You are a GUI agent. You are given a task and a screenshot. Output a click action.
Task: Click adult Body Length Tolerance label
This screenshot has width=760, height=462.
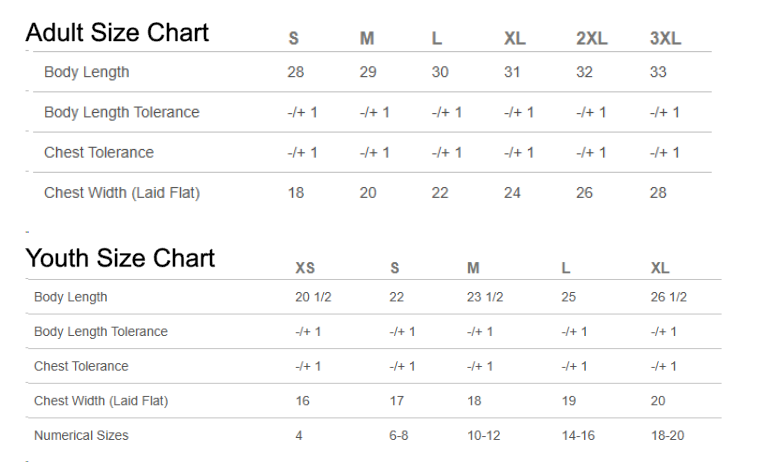pos(122,112)
